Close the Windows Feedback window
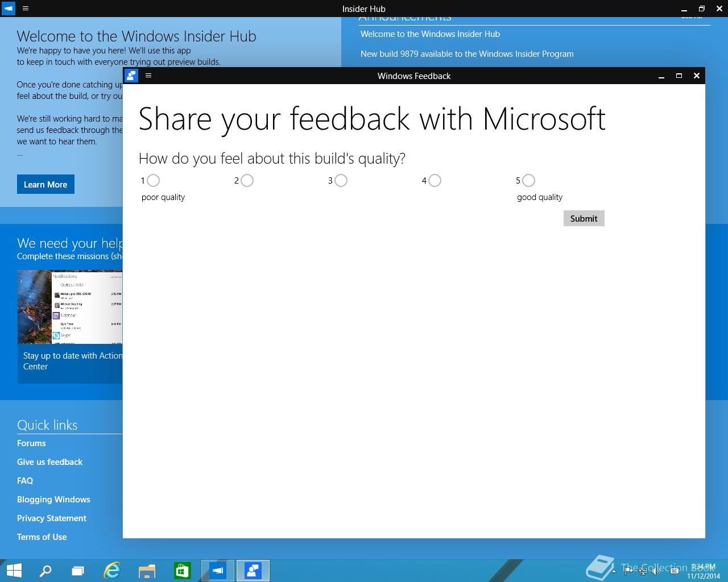 [x=696, y=76]
